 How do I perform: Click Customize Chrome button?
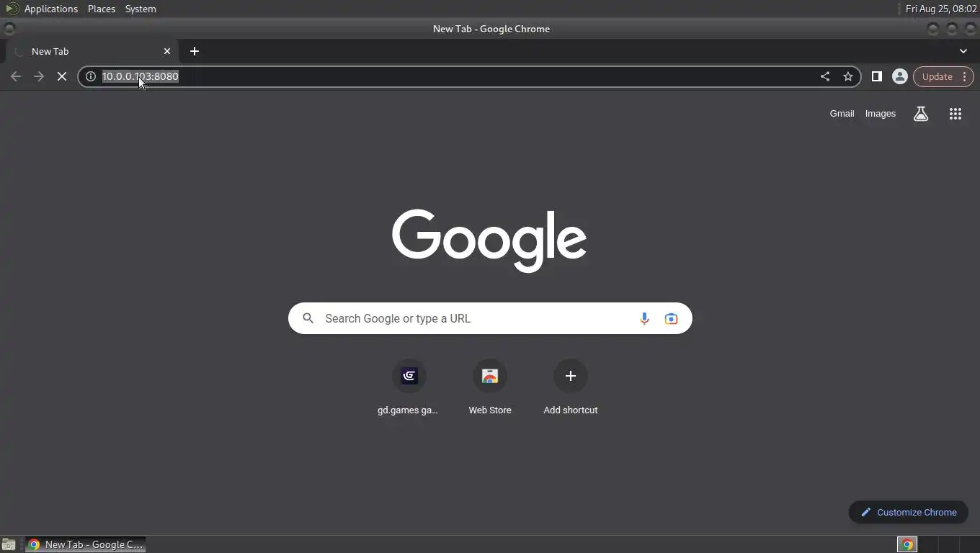click(908, 512)
